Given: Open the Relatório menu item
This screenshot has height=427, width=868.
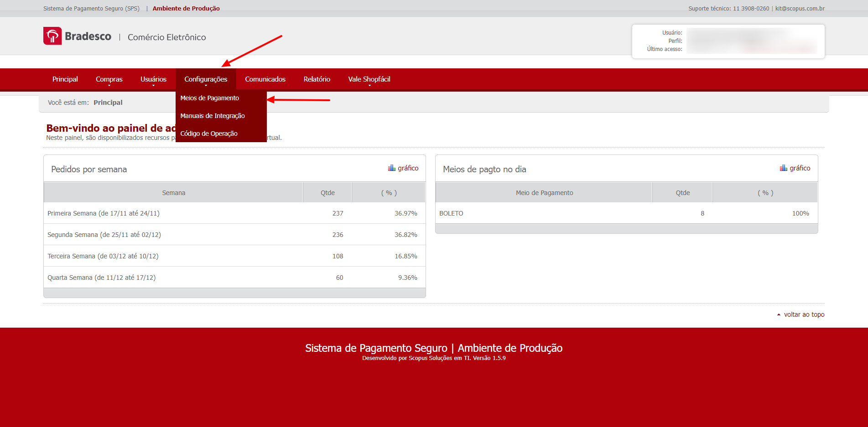Looking at the screenshot, I should pyautogui.click(x=317, y=79).
